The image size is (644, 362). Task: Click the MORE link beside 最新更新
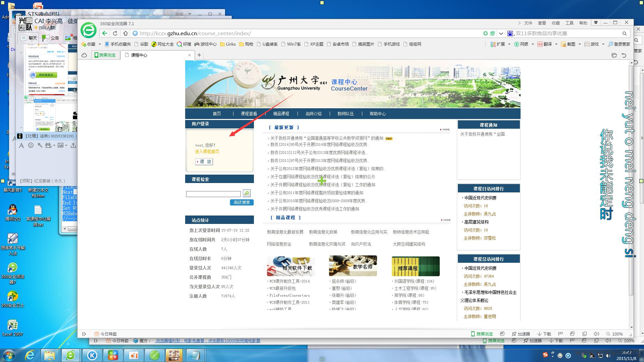pyautogui.click(x=445, y=129)
